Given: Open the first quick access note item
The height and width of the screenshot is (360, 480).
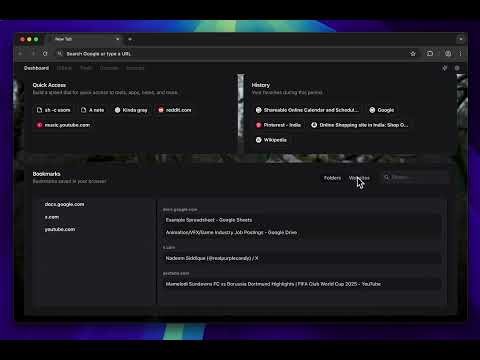Looking at the screenshot, I should pyautogui.click(x=53, y=110).
